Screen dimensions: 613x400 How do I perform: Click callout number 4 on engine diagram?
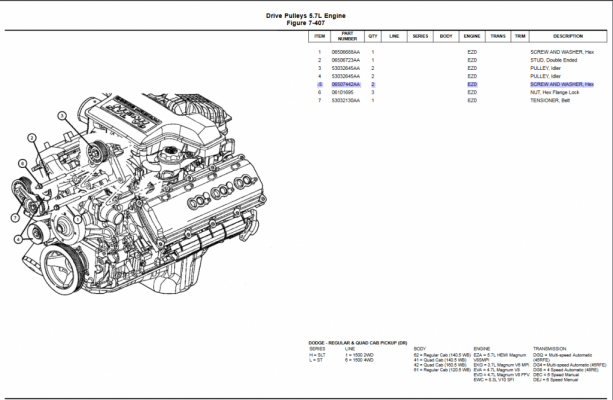[18, 239]
